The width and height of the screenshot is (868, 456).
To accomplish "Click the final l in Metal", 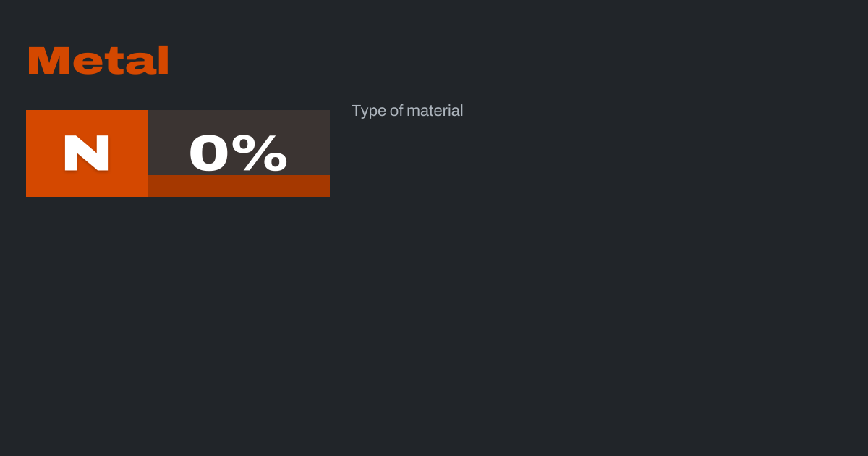I will (x=163, y=61).
